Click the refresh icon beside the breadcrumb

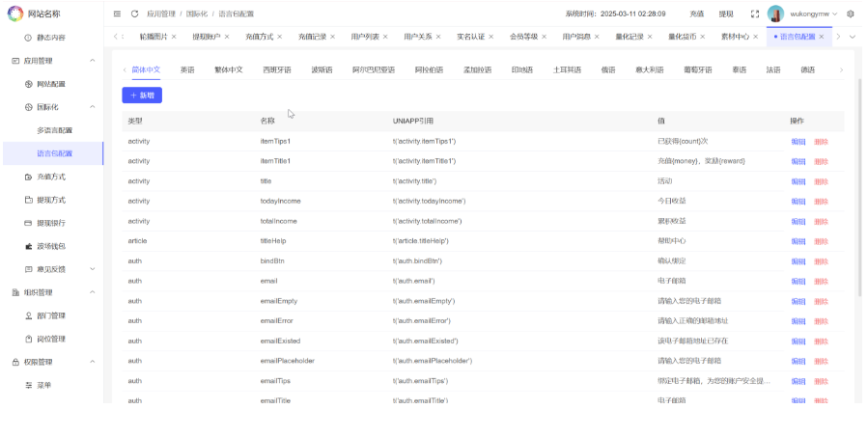pyautogui.click(x=134, y=14)
